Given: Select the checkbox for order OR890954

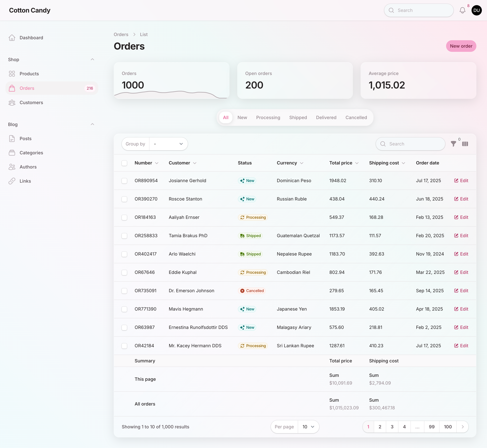Looking at the screenshot, I should point(124,181).
